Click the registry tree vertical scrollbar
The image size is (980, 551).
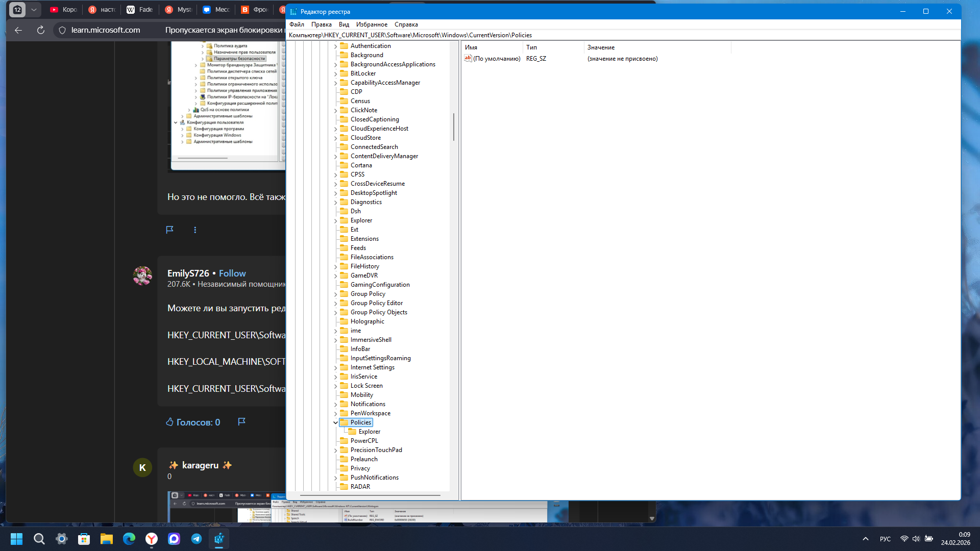pos(453,127)
